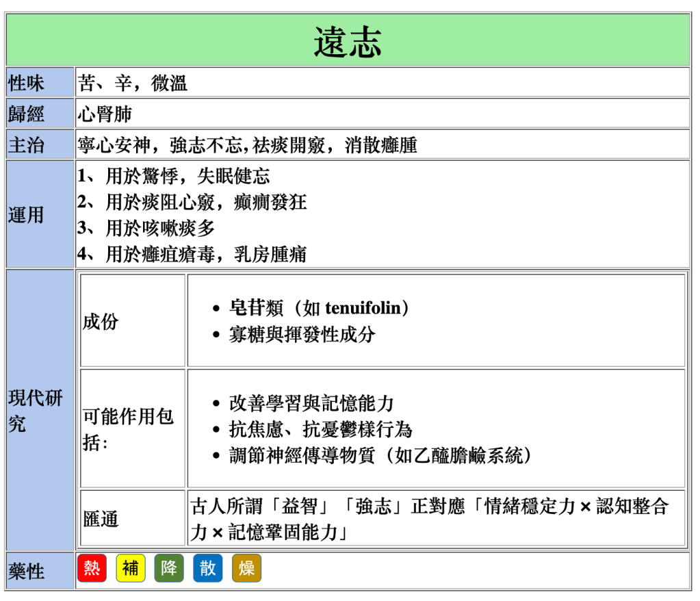Select the blue 散 property badge
This screenshot has width=700, height=601.
coord(207,568)
